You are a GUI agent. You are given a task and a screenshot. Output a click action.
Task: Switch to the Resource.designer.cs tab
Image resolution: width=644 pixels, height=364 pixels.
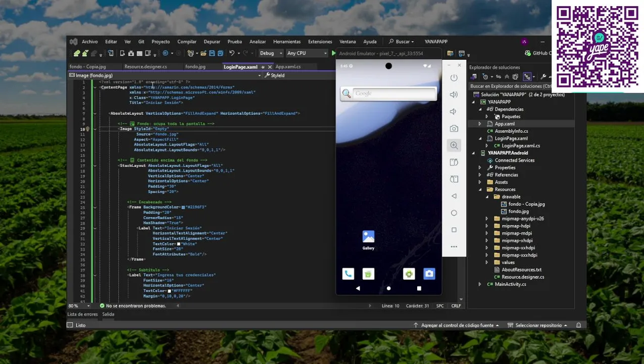[145, 67]
